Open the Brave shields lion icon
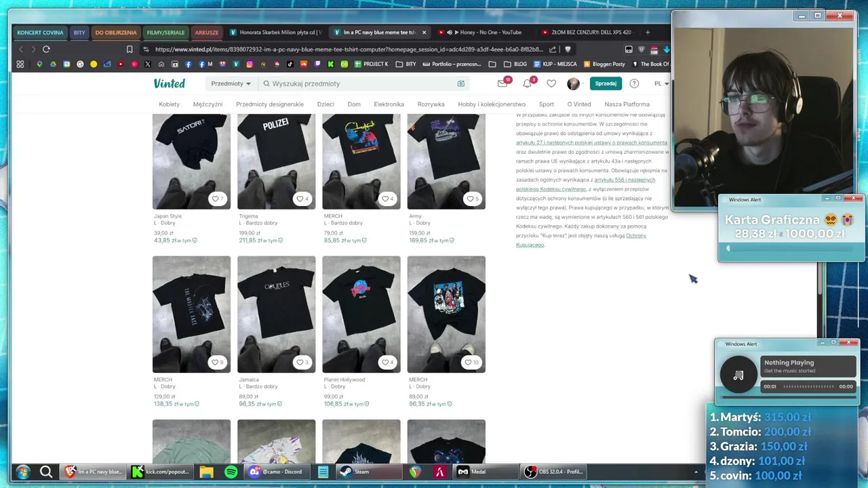868x488 pixels. (568, 49)
